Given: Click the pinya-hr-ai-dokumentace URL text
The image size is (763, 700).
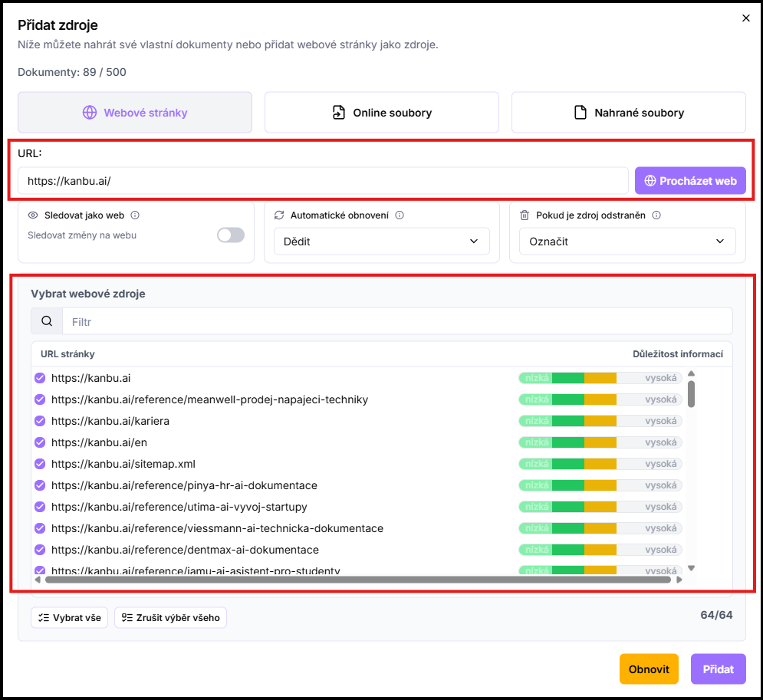Looking at the screenshot, I should point(184,485).
